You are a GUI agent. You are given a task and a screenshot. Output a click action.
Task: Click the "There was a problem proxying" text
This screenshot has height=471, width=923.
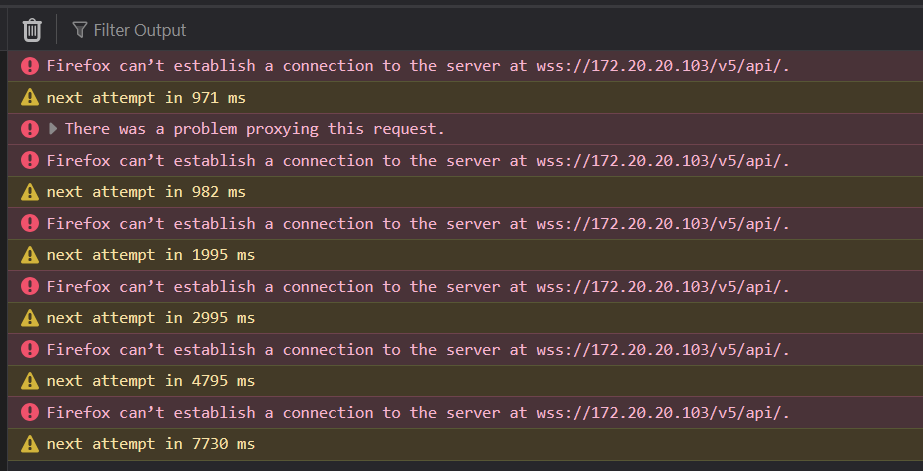pos(255,129)
